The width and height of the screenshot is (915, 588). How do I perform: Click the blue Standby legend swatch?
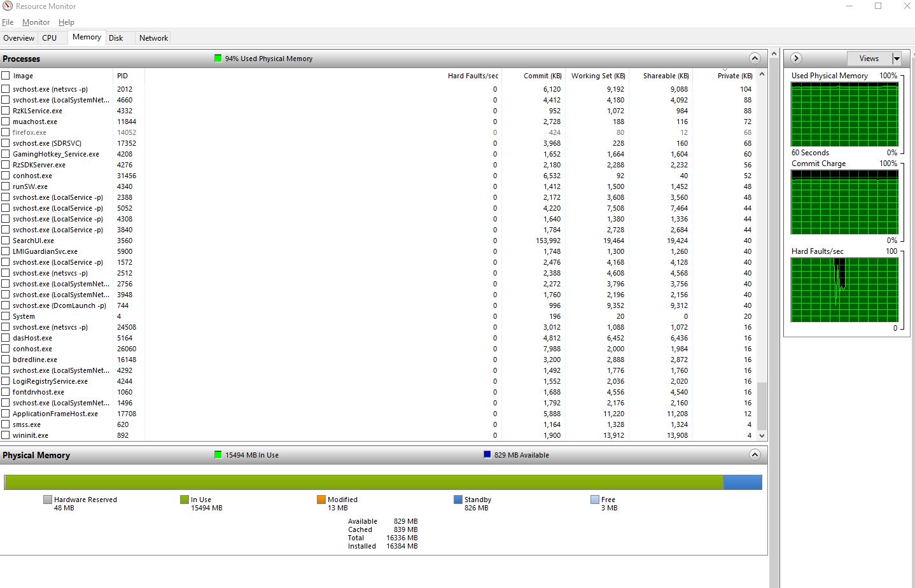[x=458, y=500]
